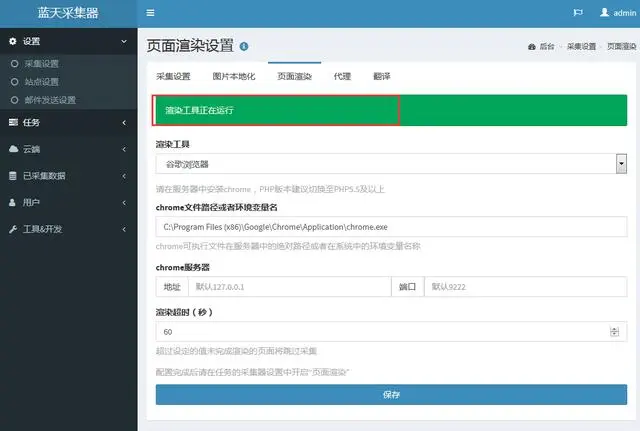This screenshot has width=640, height=431.
Task: Click the database icon beside 已采集数据
Action: [x=13, y=176]
